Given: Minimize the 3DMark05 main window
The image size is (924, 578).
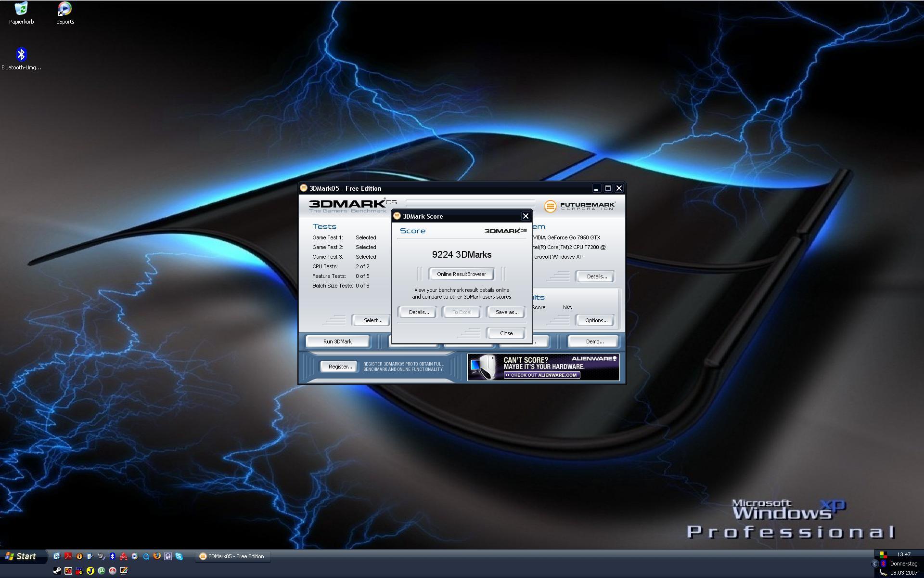Looking at the screenshot, I should click(596, 188).
